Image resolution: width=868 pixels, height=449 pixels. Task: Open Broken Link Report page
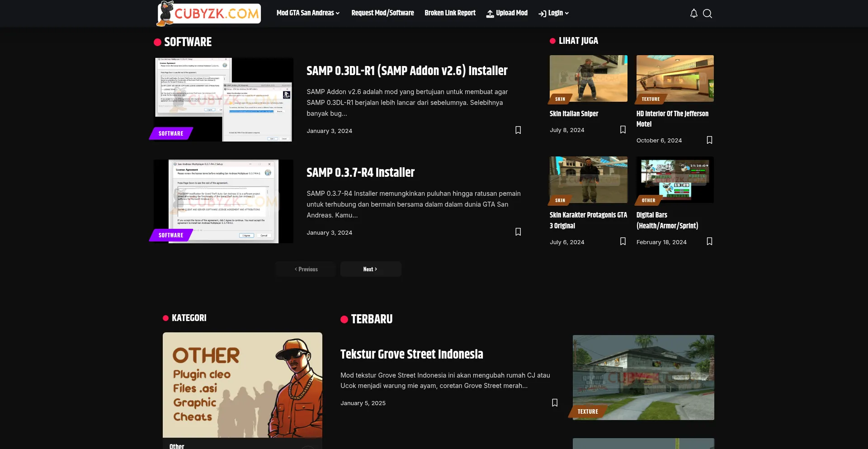click(x=450, y=13)
